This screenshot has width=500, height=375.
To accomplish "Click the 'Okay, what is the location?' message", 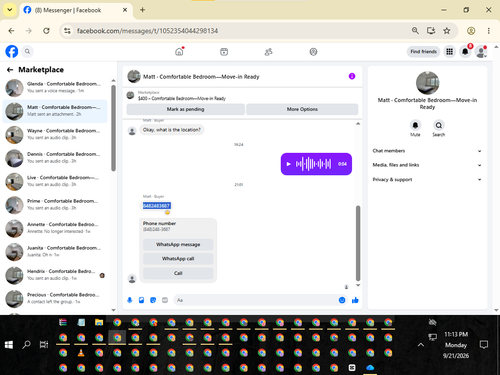I will coord(172,130).
